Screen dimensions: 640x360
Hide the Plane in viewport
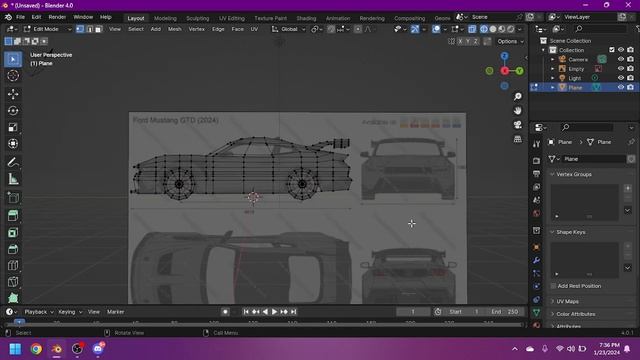pyautogui.click(x=621, y=87)
